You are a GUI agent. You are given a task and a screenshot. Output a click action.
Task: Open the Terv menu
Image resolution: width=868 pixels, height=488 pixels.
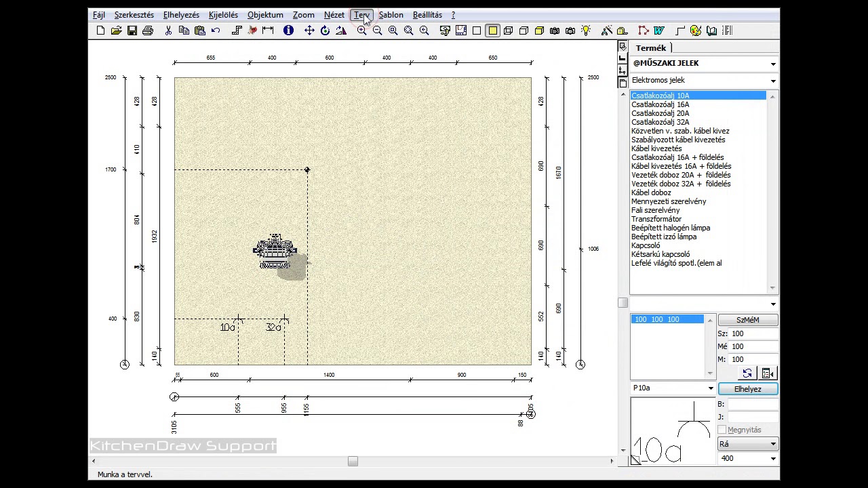(361, 15)
